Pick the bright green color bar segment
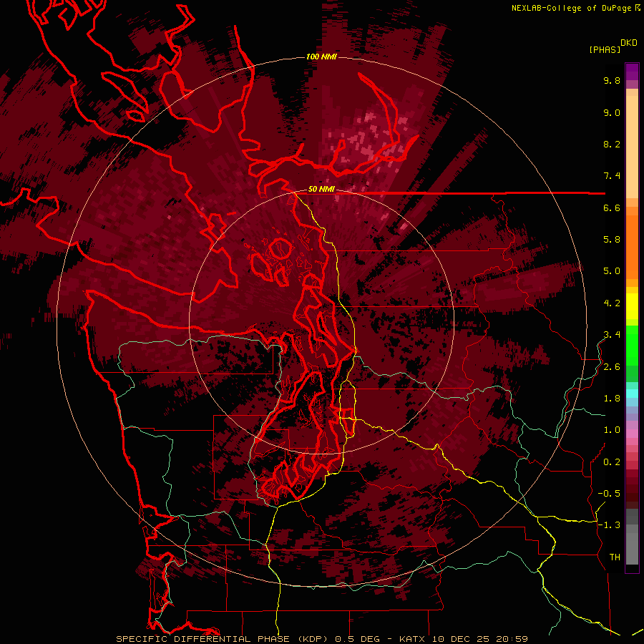 (x=632, y=345)
